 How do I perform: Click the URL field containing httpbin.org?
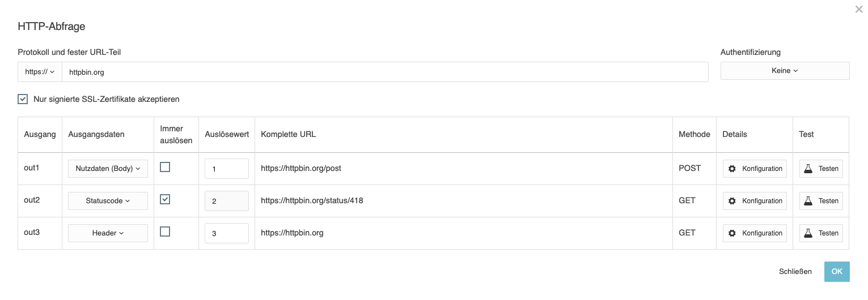tap(384, 72)
